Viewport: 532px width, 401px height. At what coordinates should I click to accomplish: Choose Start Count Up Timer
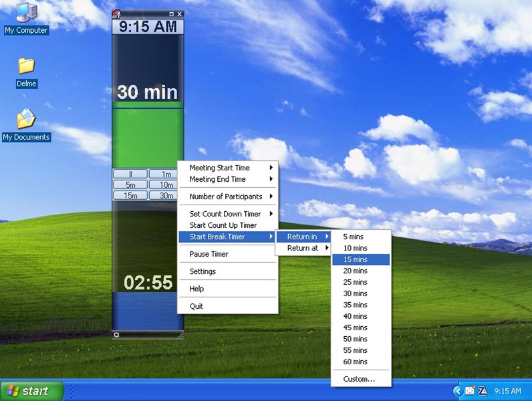click(228, 225)
